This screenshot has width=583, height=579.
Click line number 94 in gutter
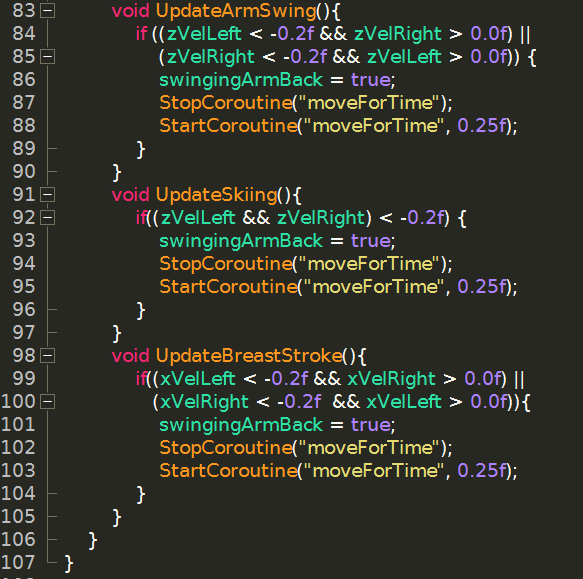[x=24, y=264]
